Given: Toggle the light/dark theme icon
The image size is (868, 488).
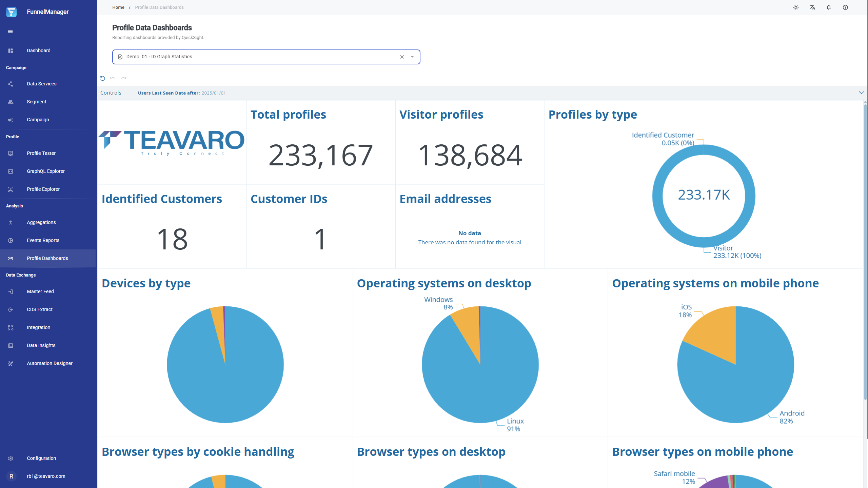Looking at the screenshot, I should (796, 7).
